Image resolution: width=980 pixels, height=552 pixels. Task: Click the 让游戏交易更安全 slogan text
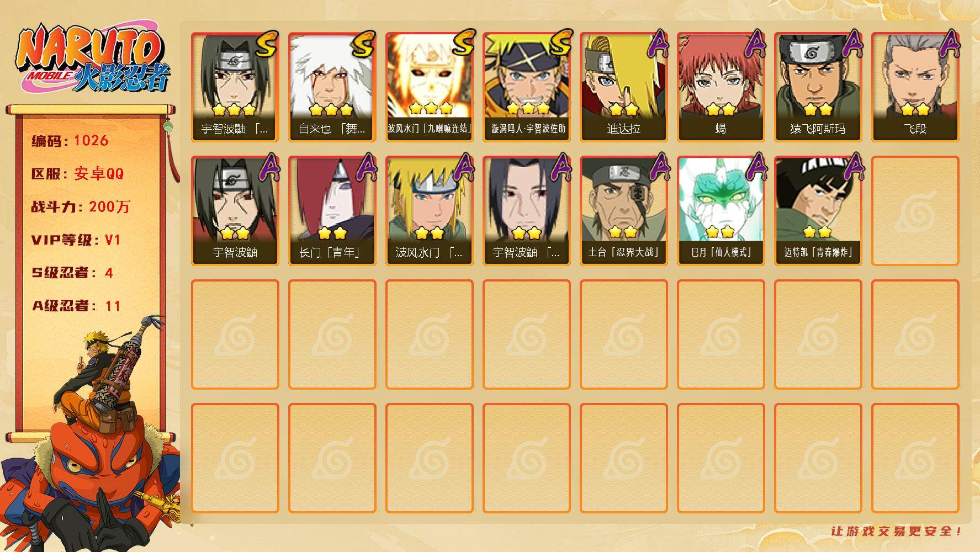click(897, 531)
